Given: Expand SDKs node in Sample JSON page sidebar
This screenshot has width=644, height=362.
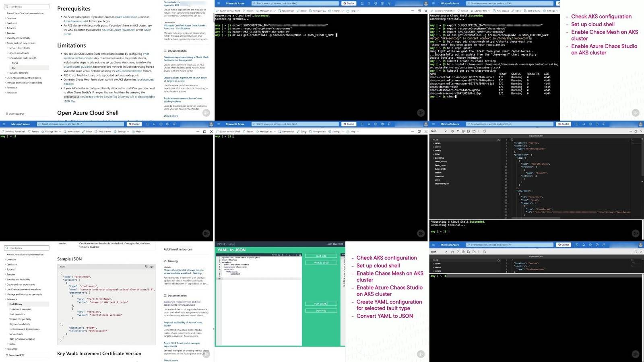Looking at the screenshot, I should pos(11,344).
